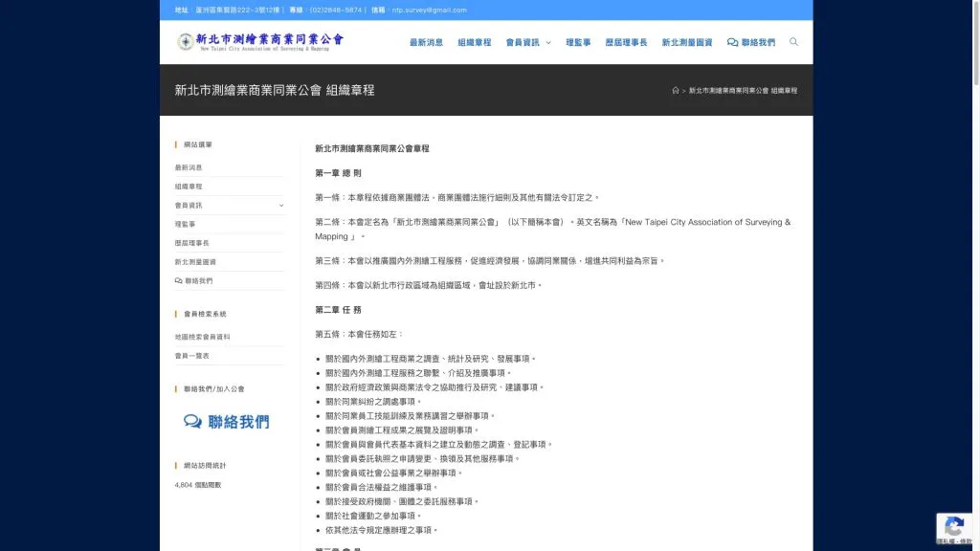The image size is (980, 551).
Task: Open 歷屆理事長 in the top navigation
Action: (x=626, y=43)
